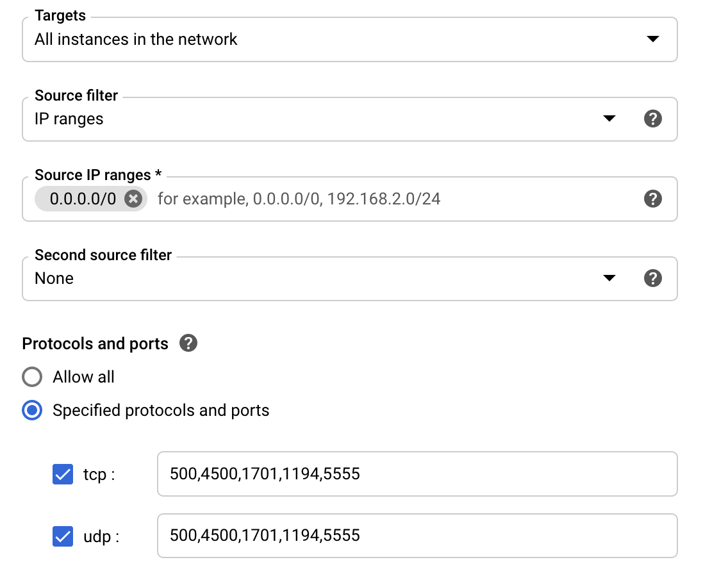Screen dimensions: 728x578
Task: Click the Second source filter help icon
Action: click(653, 278)
